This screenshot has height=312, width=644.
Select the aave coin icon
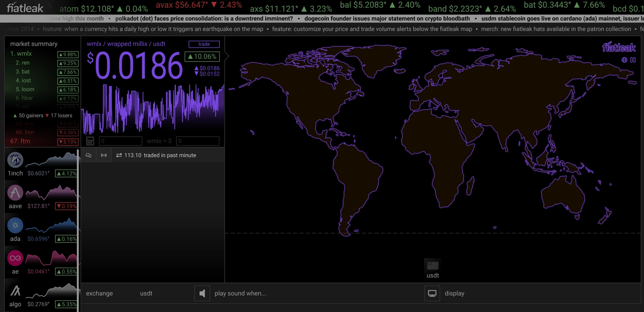coord(15,193)
